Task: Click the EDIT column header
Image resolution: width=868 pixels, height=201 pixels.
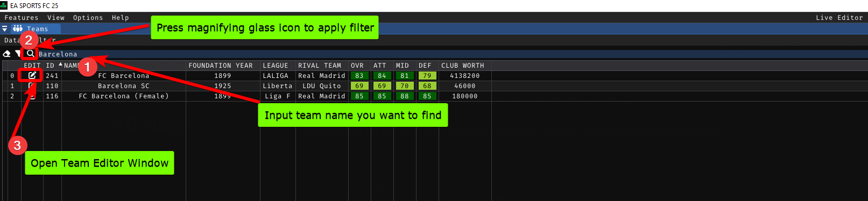Action: click(32, 66)
